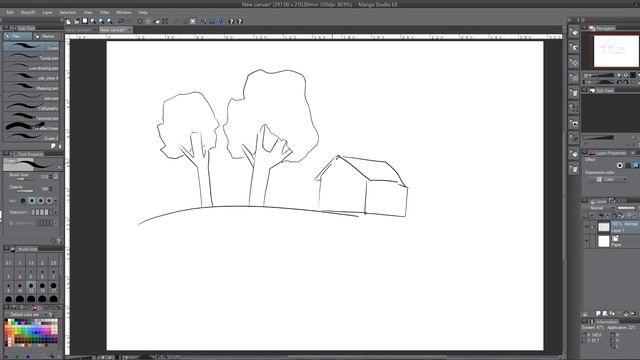Open the Window menu
Viewport: 640px width, 360px height.
(x=124, y=13)
